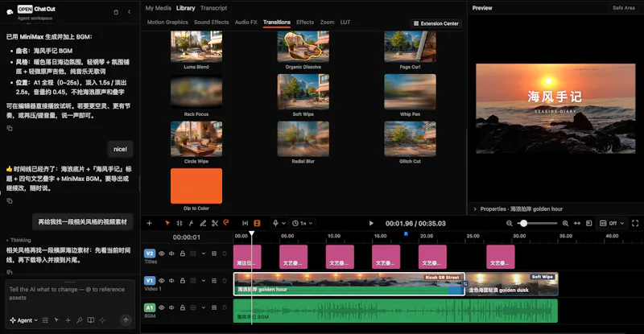Select the pencil draw tool in timeline toolbar
644x334 pixels.
tap(203, 223)
